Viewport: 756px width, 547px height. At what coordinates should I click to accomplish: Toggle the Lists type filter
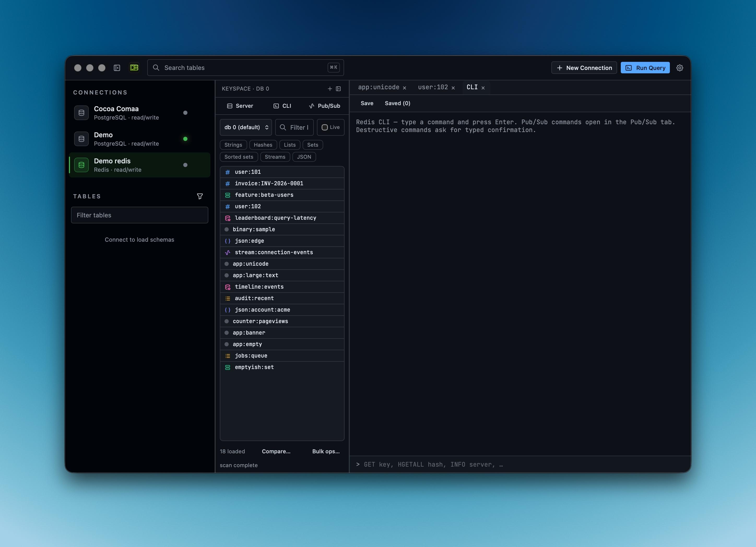pyautogui.click(x=290, y=145)
